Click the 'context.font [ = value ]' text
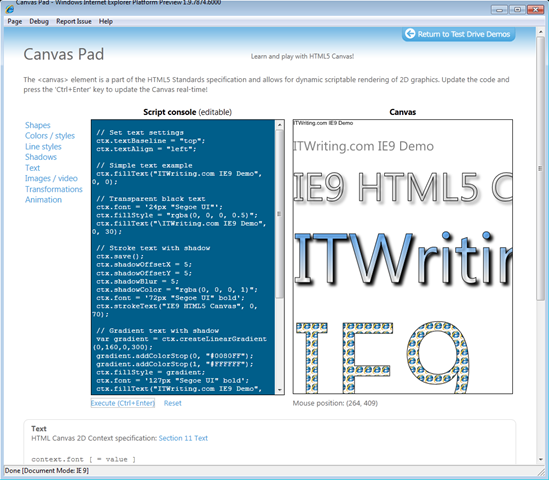This screenshot has height=480, width=549. pos(83,459)
